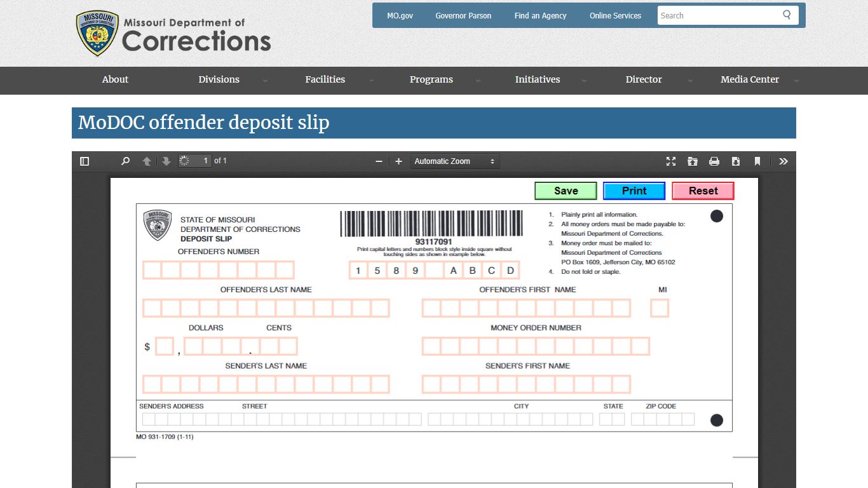
Task: Go to previous page arrow
Action: click(x=147, y=161)
